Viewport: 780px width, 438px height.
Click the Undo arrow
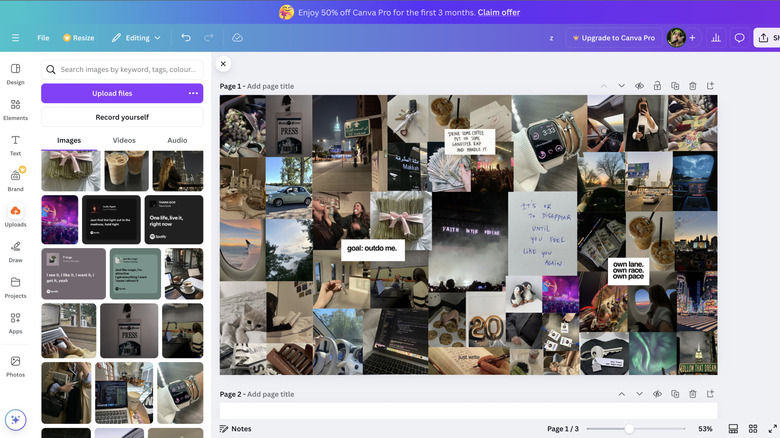click(x=186, y=38)
